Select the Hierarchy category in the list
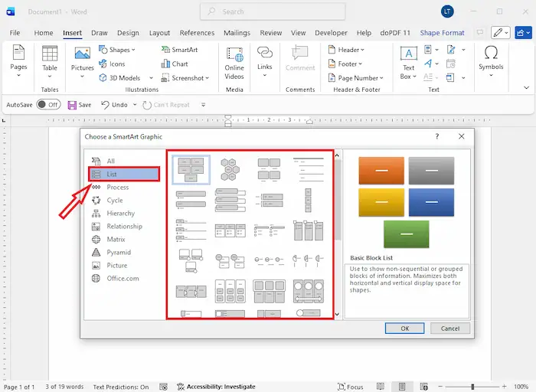 pyautogui.click(x=120, y=214)
